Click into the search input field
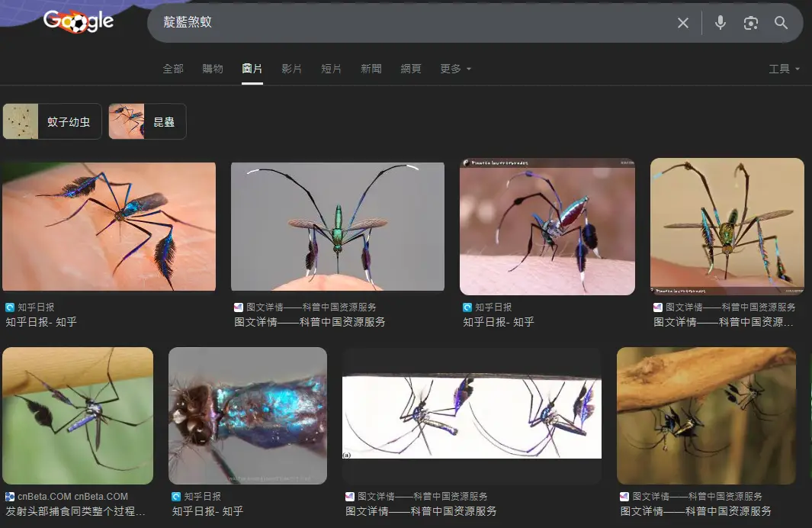 coord(412,23)
